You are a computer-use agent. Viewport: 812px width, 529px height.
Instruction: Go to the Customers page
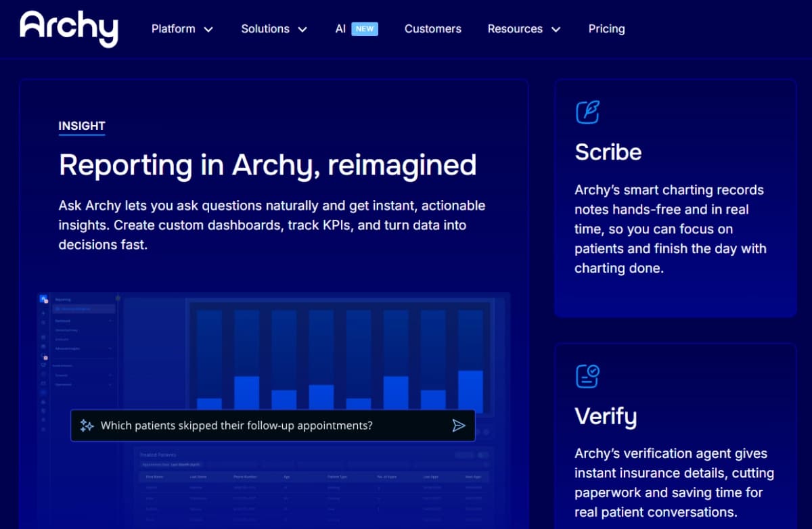click(x=432, y=28)
